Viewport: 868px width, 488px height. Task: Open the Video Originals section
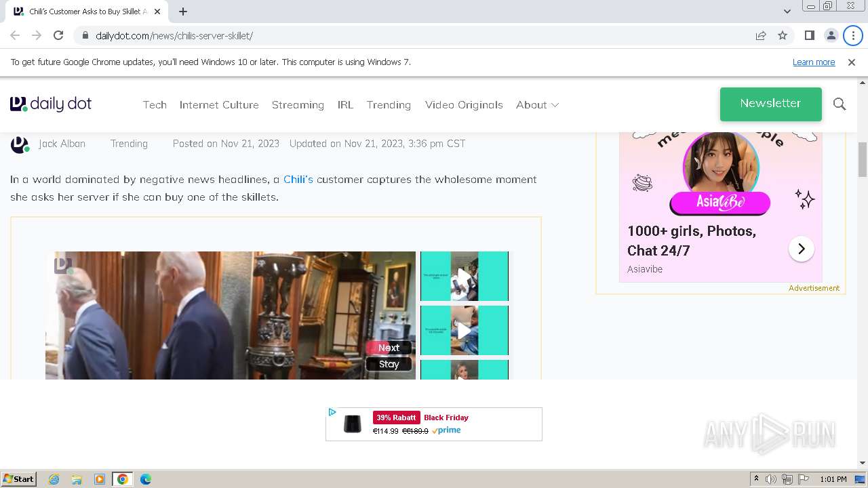[464, 104]
